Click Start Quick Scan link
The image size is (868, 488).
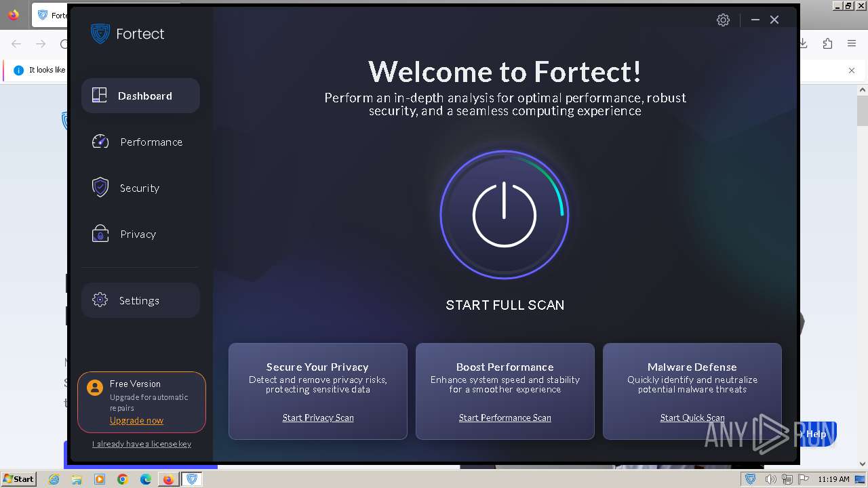pyautogui.click(x=692, y=418)
